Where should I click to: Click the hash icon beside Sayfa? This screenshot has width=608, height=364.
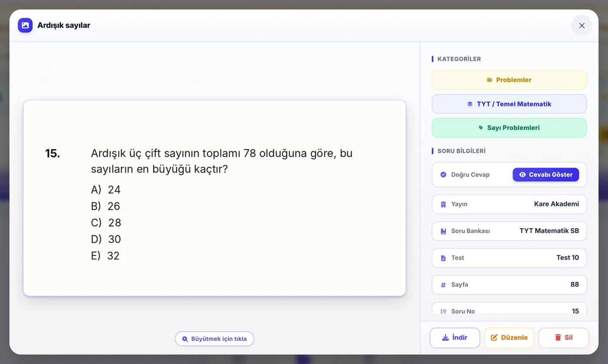[443, 285]
